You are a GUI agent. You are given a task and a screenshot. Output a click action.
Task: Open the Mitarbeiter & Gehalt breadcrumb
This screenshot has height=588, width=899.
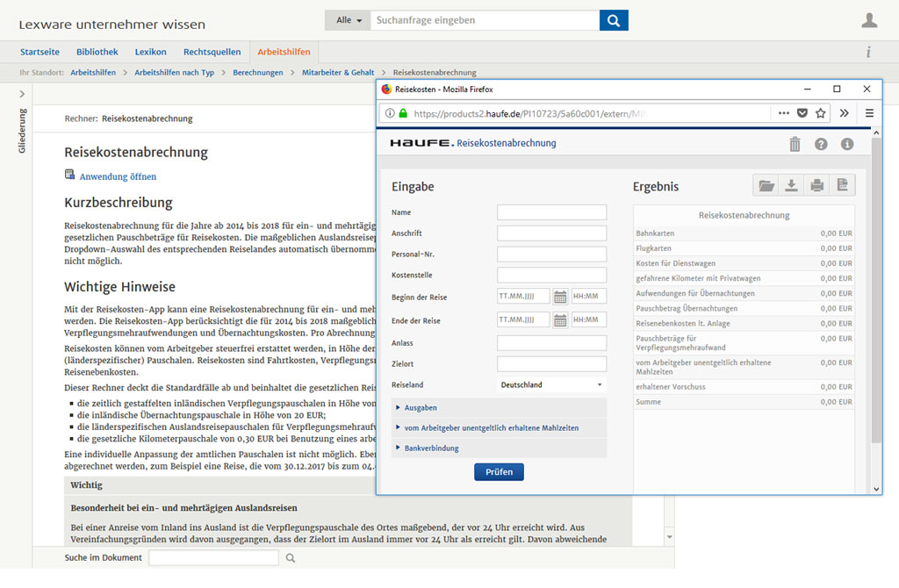tap(338, 73)
